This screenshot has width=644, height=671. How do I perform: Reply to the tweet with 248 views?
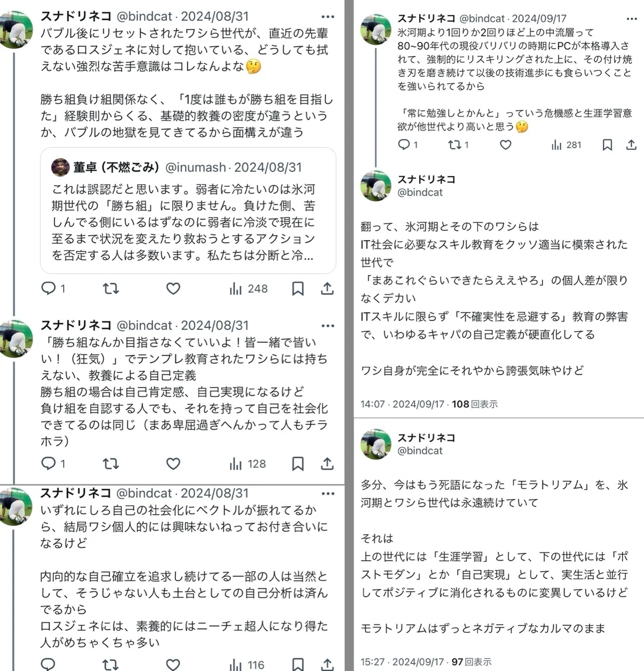49,288
